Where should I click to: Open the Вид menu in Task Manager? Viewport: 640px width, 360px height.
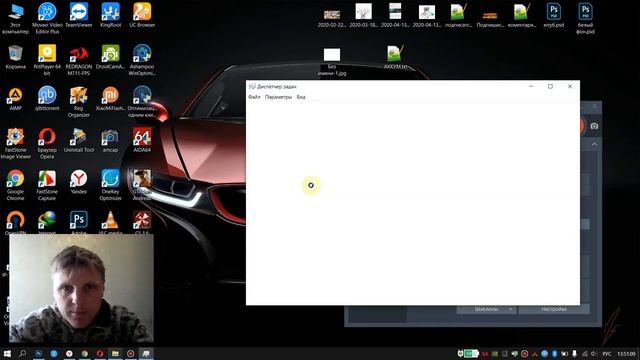301,97
